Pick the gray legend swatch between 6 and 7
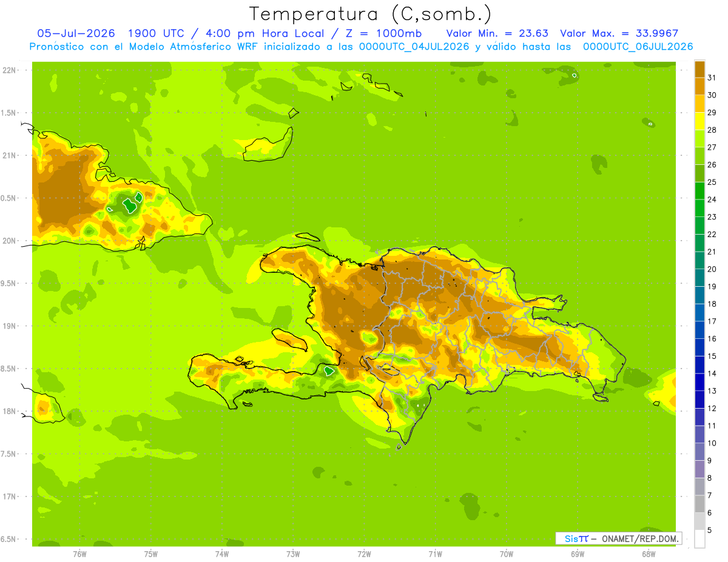The width and height of the screenshot is (728, 562). coord(699,504)
